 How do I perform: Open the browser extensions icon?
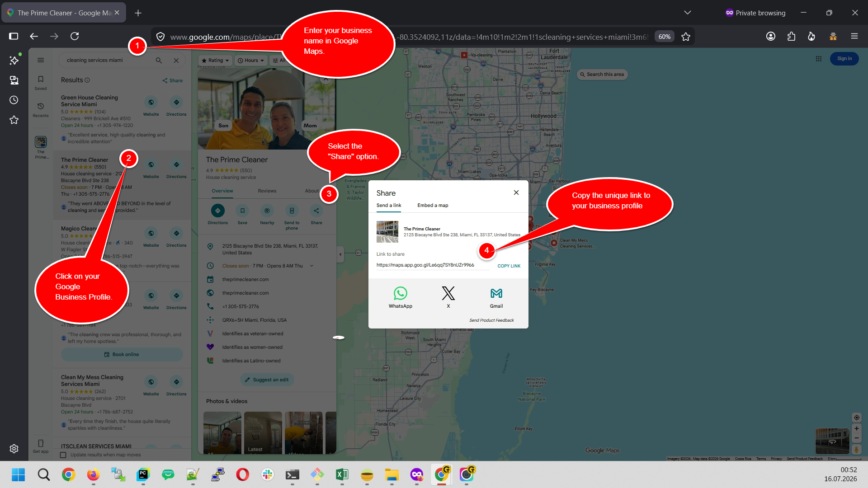coord(791,36)
